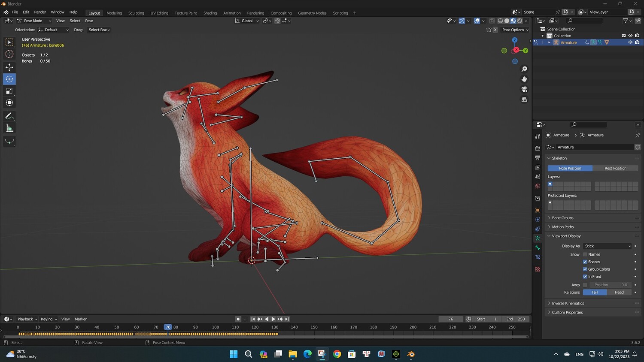The height and width of the screenshot is (362, 644).
Task: Select the Move tool
Action: coord(9,67)
